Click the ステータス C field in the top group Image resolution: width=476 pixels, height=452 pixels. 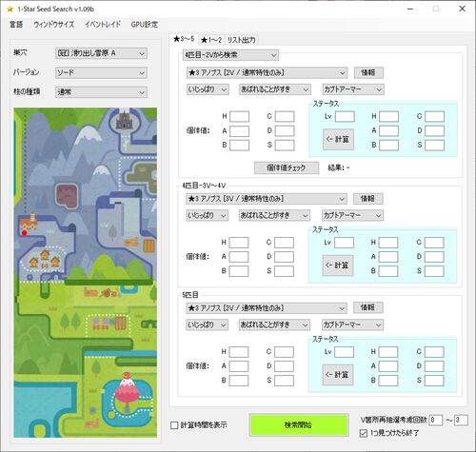[x=435, y=116]
